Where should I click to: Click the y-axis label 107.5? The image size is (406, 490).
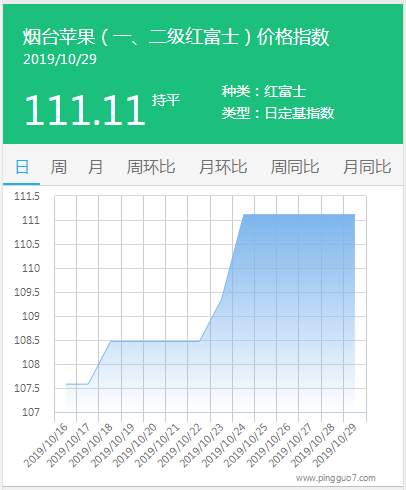pos(27,388)
